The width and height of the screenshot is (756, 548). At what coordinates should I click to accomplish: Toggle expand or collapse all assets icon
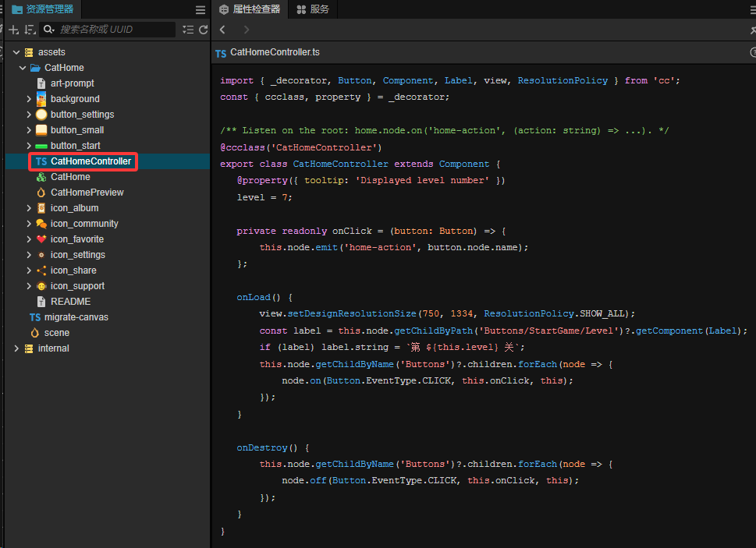click(x=188, y=30)
